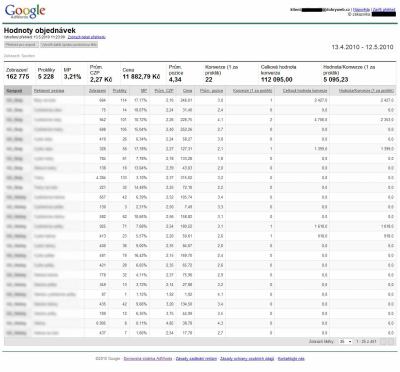Click the next page arrow in pagination
400x372 pixels.
coord(390,341)
